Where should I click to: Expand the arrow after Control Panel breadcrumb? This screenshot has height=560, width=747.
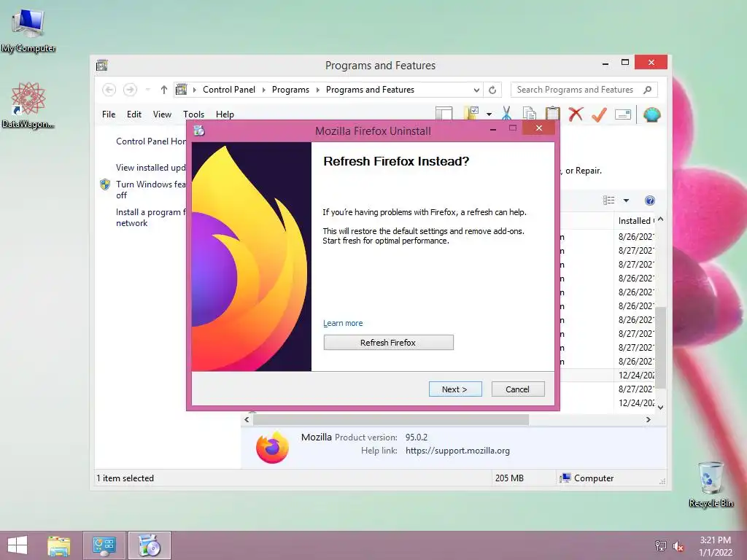pos(263,90)
